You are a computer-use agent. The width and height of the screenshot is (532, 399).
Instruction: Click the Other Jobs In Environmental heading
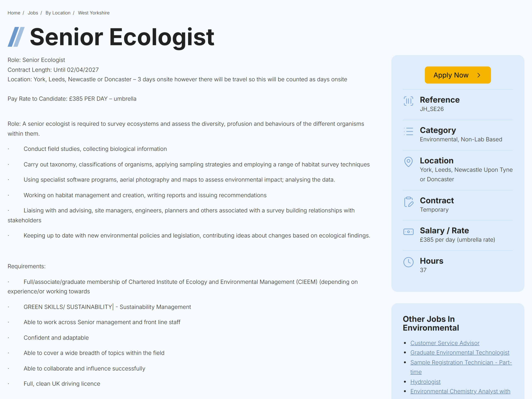pyautogui.click(x=431, y=323)
